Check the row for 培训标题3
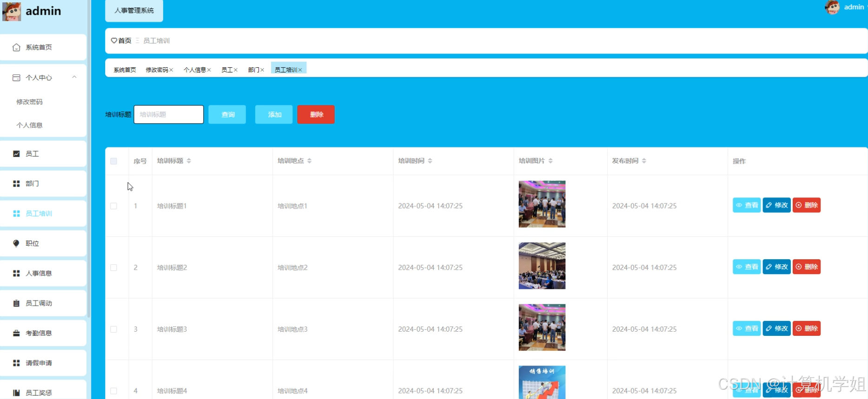 (x=113, y=329)
